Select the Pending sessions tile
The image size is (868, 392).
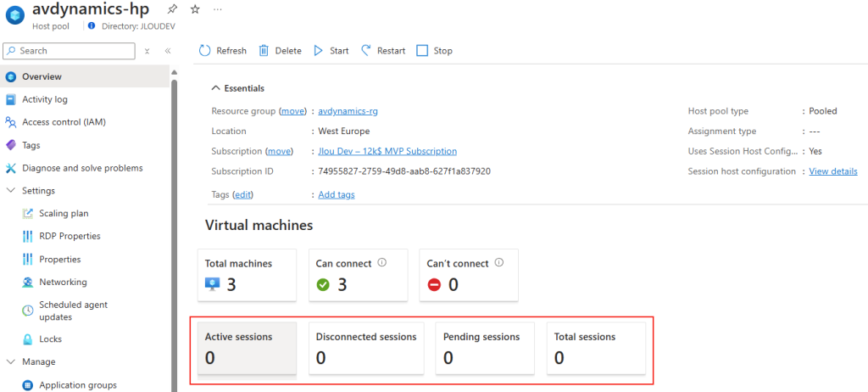pyautogui.click(x=486, y=348)
